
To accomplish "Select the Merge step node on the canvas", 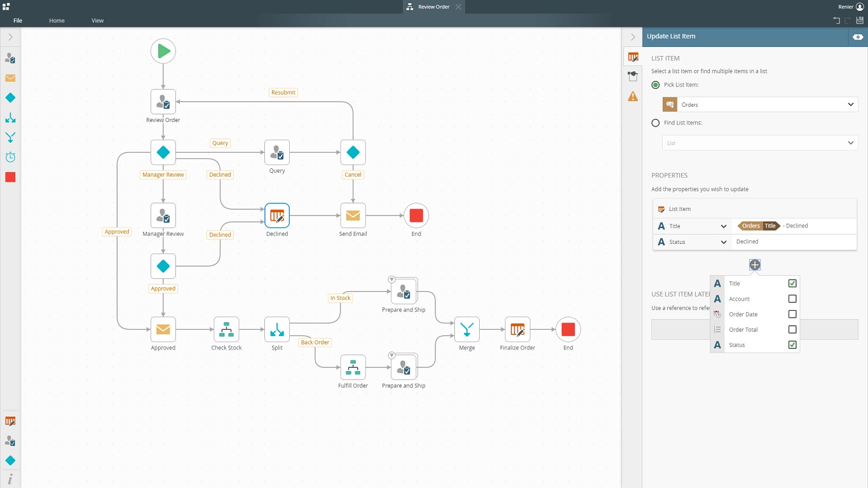I will tap(467, 330).
